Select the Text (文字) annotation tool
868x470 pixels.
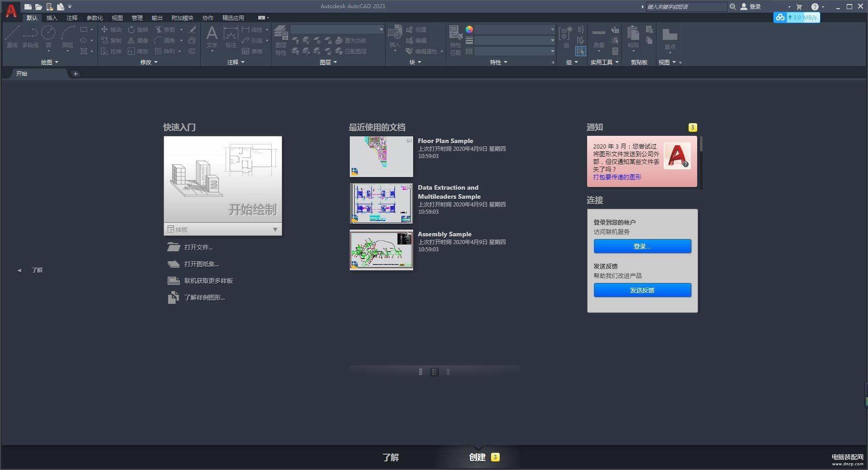pyautogui.click(x=212, y=36)
